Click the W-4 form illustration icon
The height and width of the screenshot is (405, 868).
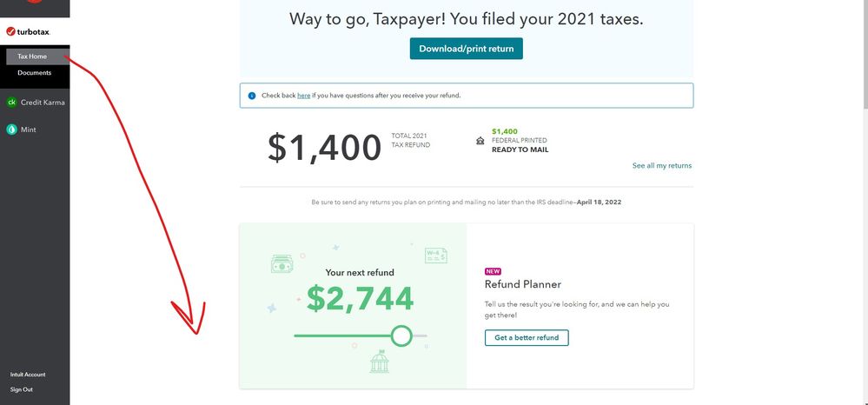[x=435, y=256]
